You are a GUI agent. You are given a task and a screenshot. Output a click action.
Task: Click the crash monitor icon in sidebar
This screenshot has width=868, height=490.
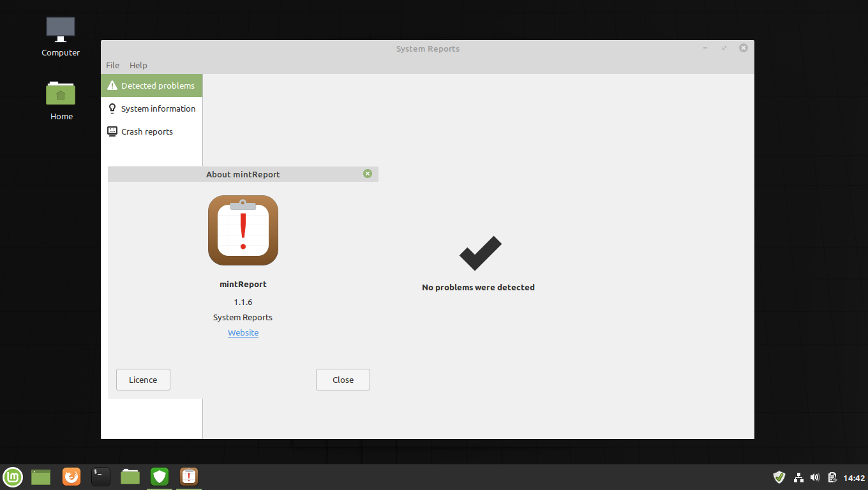[112, 131]
